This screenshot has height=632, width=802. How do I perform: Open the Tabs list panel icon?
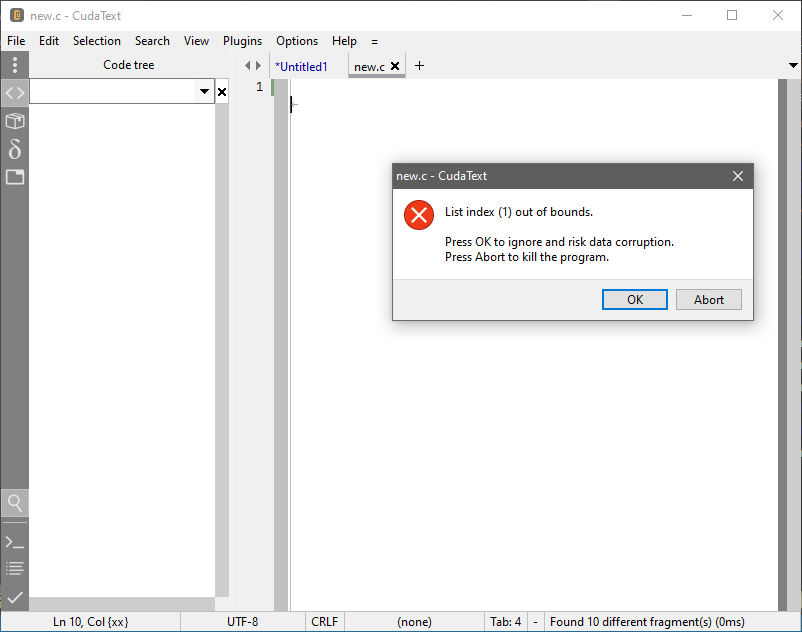coord(15,177)
